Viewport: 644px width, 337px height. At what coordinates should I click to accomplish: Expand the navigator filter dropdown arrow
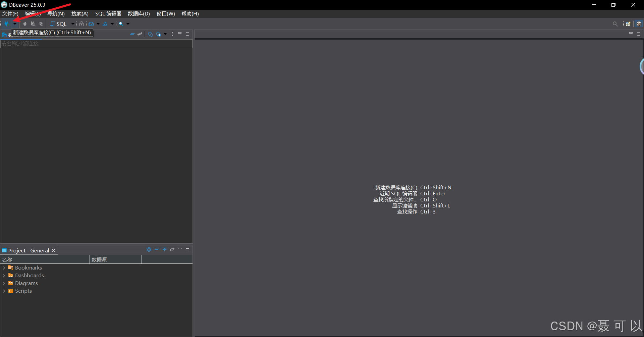pyautogui.click(x=165, y=34)
